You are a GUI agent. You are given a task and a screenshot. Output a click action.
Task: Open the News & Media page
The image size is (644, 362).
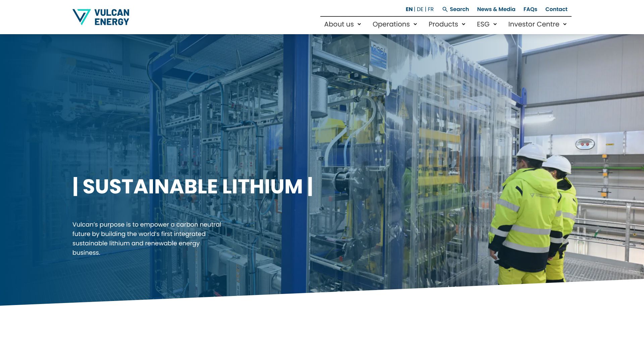click(x=496, y=9)
